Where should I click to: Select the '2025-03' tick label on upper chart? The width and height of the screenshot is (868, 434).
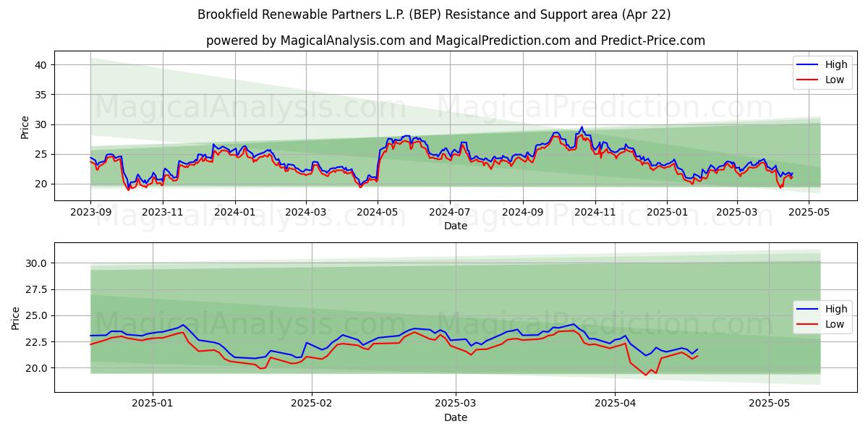click(737, 213)
